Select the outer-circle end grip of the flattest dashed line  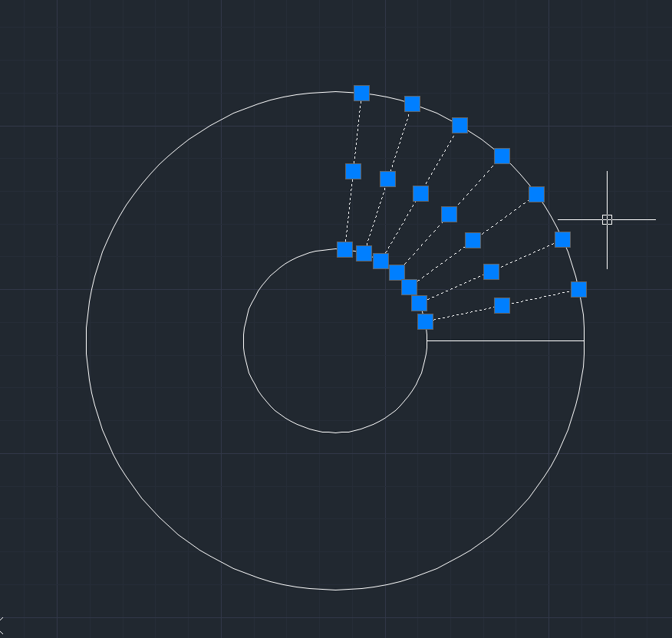click(x=578, y=290)
